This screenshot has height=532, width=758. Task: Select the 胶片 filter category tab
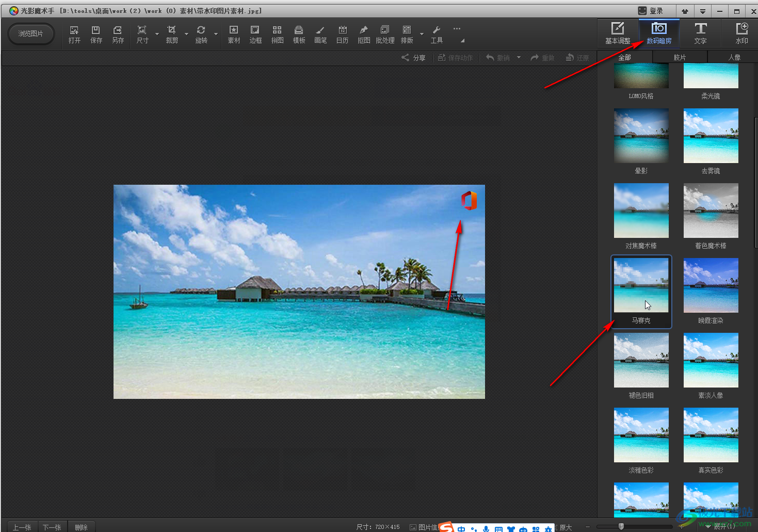680,57
